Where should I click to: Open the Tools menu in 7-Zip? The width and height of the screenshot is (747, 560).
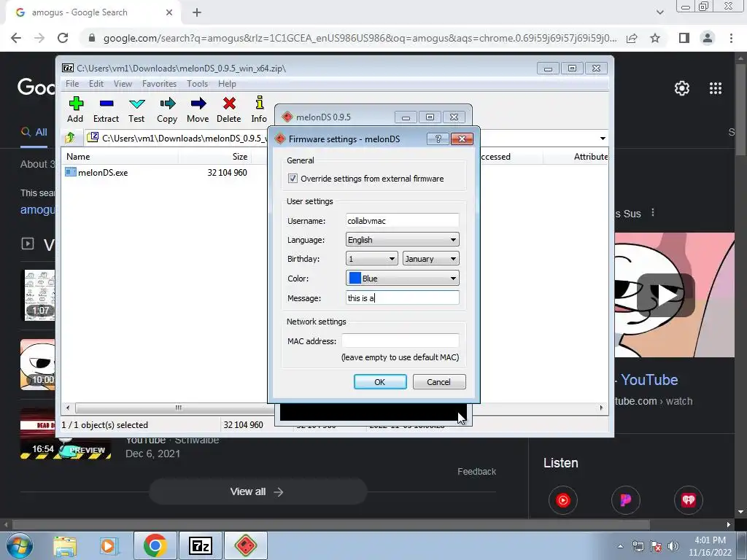coord(197,84)
